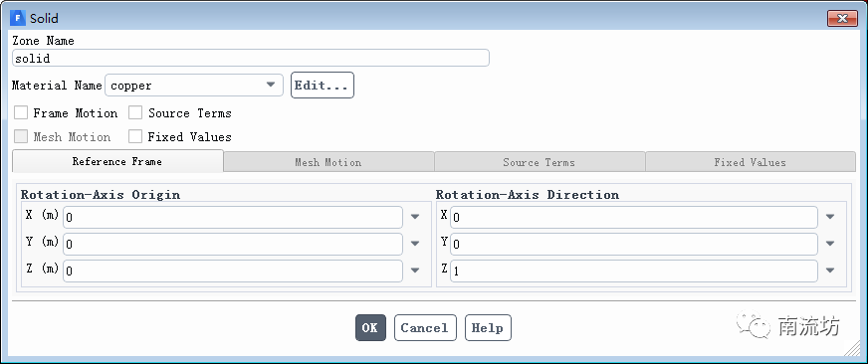Open the Material Name copper dropdown

(x=194, y=86)
